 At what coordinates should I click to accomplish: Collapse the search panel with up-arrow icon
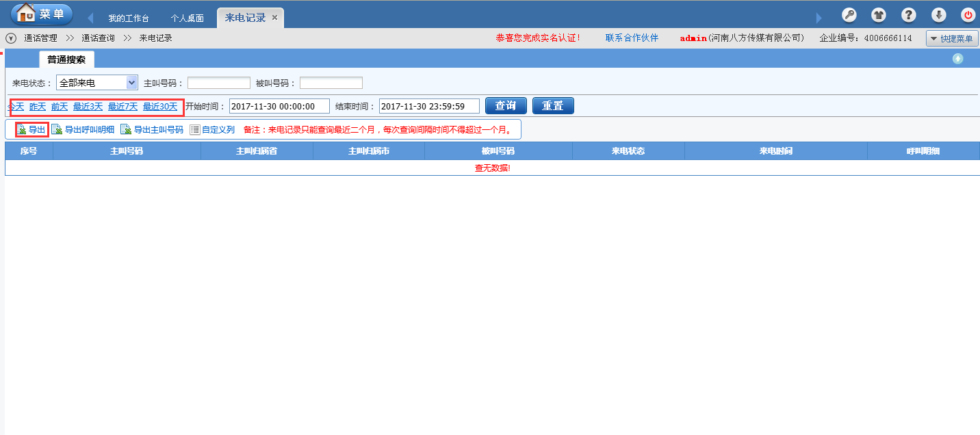tap(957, 59)
